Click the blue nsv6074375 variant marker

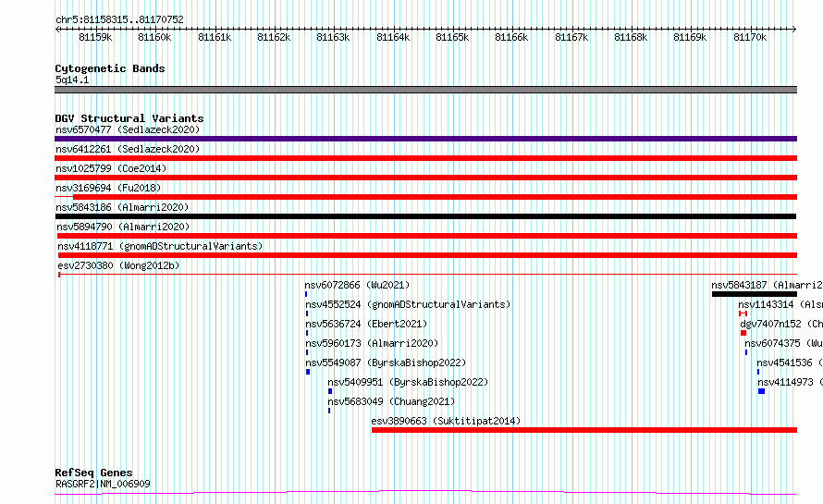746,352
